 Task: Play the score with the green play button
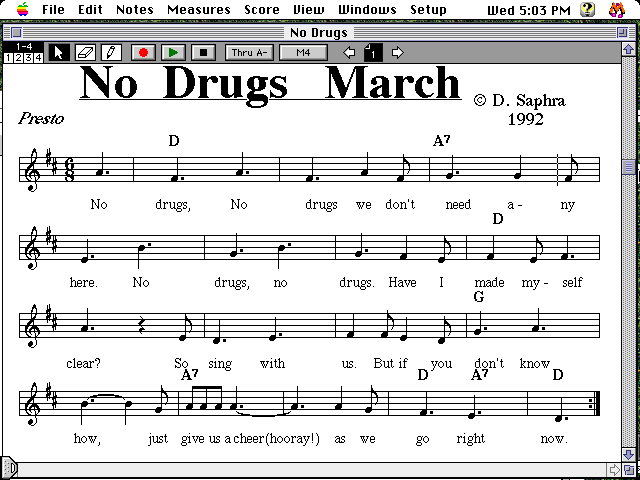[x=173, y=53]
